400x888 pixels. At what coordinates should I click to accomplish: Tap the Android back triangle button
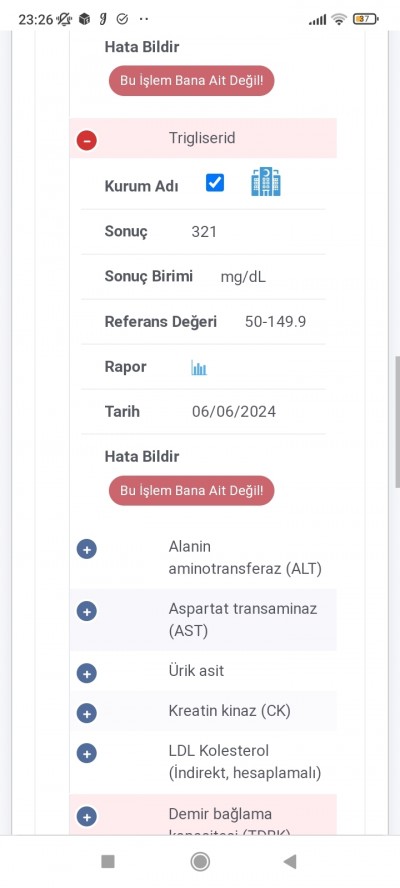[x=290, y=861]
